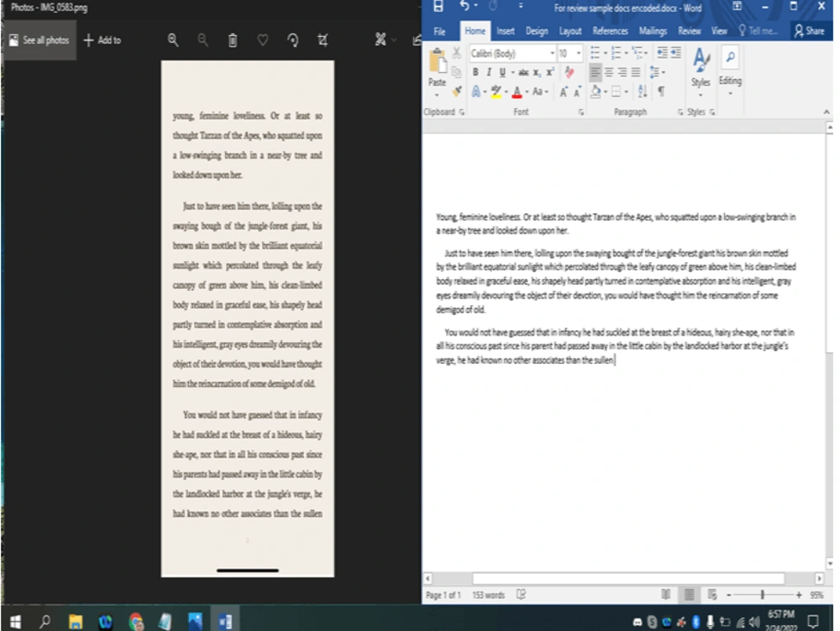Click the heart favorite icon in Photos
Screen dimensions: 840x631
click(x=262, y=40)
